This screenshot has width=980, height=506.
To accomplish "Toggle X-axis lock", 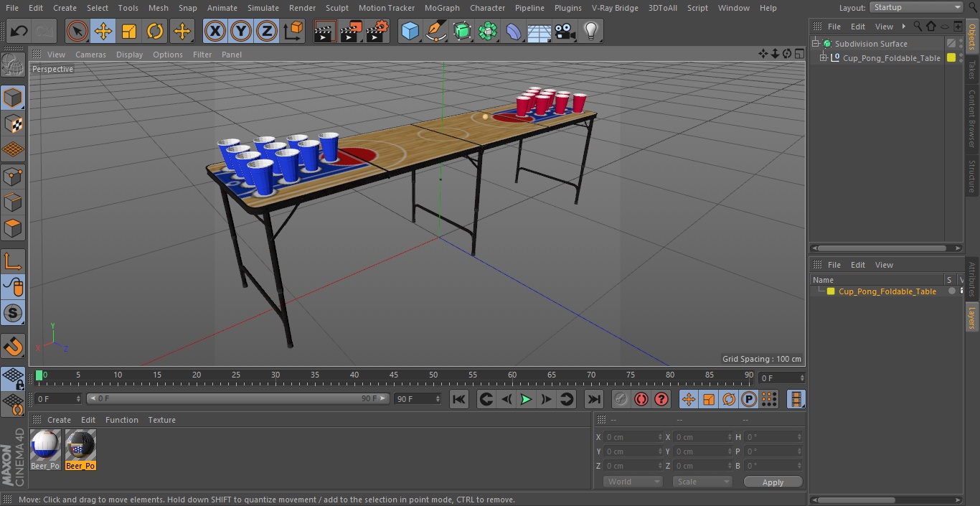I will (x=215, y=32).
